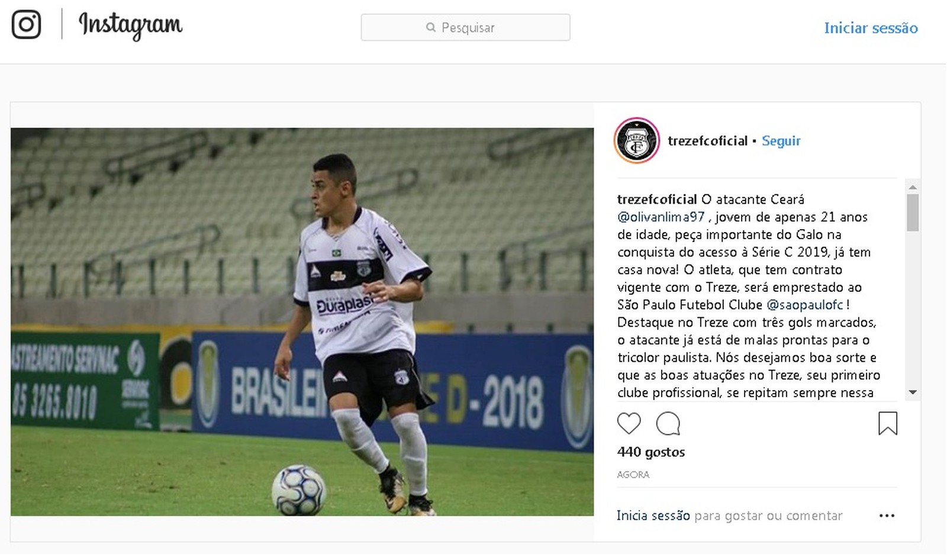Follow account with the Seguir button
Screen dimensions: 947x560
pos(781,141)
